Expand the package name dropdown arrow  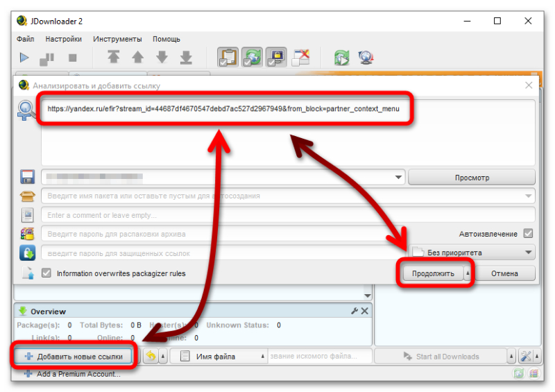(x=529, y=196)
